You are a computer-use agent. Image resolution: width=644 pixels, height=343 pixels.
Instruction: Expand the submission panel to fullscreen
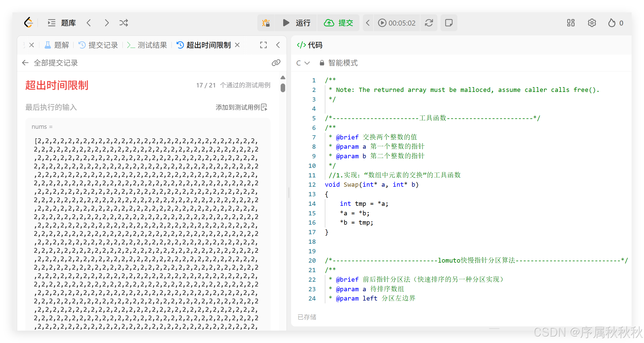point(263,45)
